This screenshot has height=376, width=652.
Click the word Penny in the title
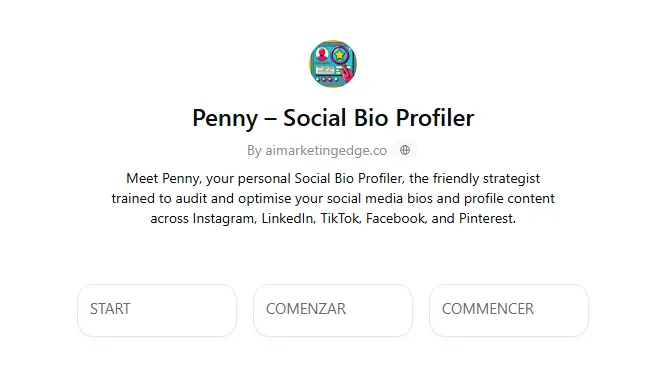225,118
